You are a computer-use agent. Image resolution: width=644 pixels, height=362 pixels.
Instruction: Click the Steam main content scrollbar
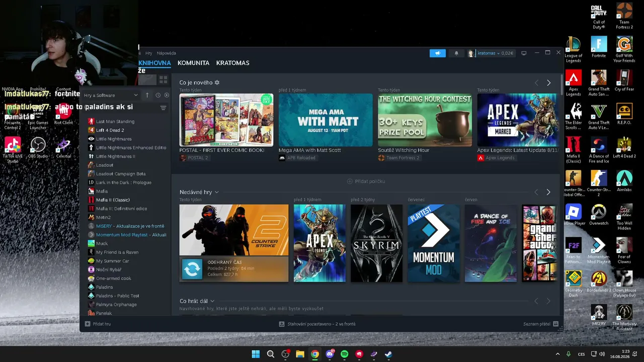tap(561, 85)
